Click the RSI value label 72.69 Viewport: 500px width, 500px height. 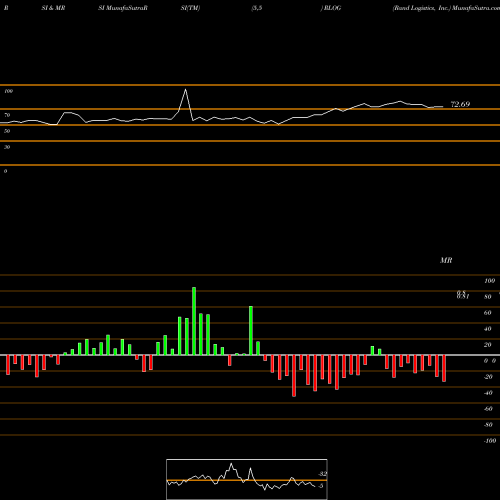tap(460, 104)
